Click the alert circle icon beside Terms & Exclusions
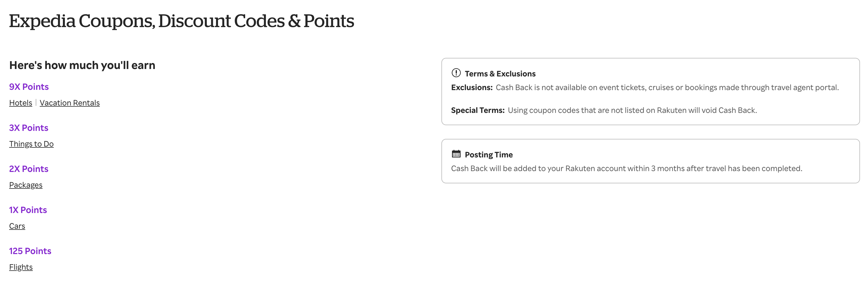The height and width of the screenshot is (288, 868). [456, 73]
